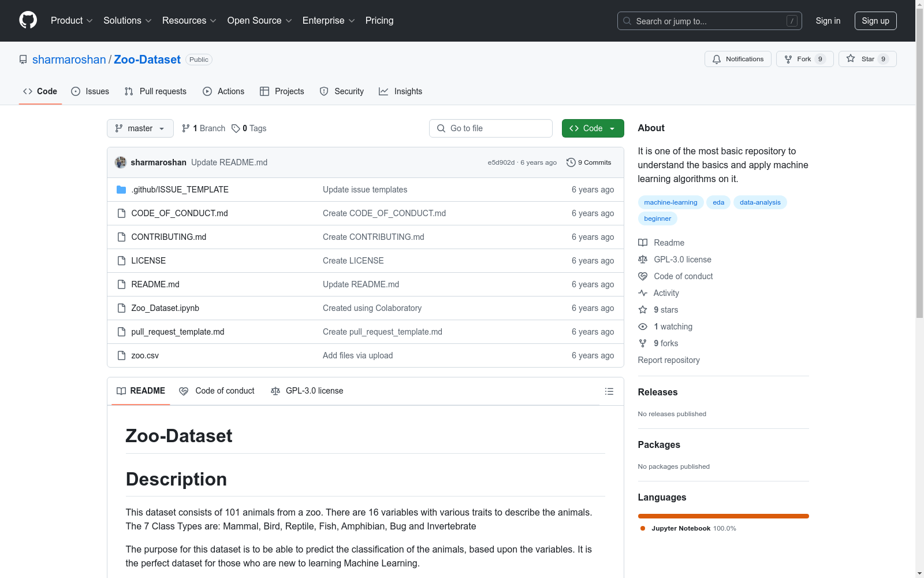Viewport: 924px width, 578px height.
Task: Click the commits history clock icon
Action: 571,162
